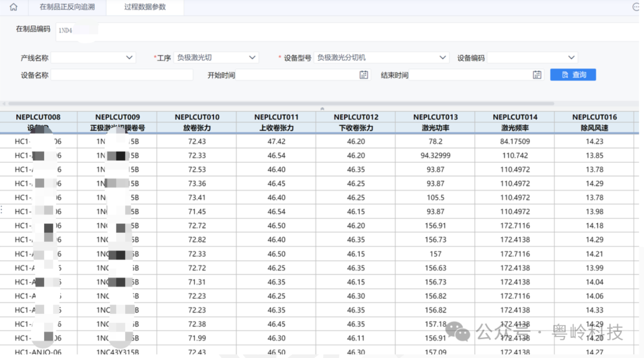Select roll number cell 1NC43Y315B
This screenshot has height=358, width=644.
click(x=117, y=351)
